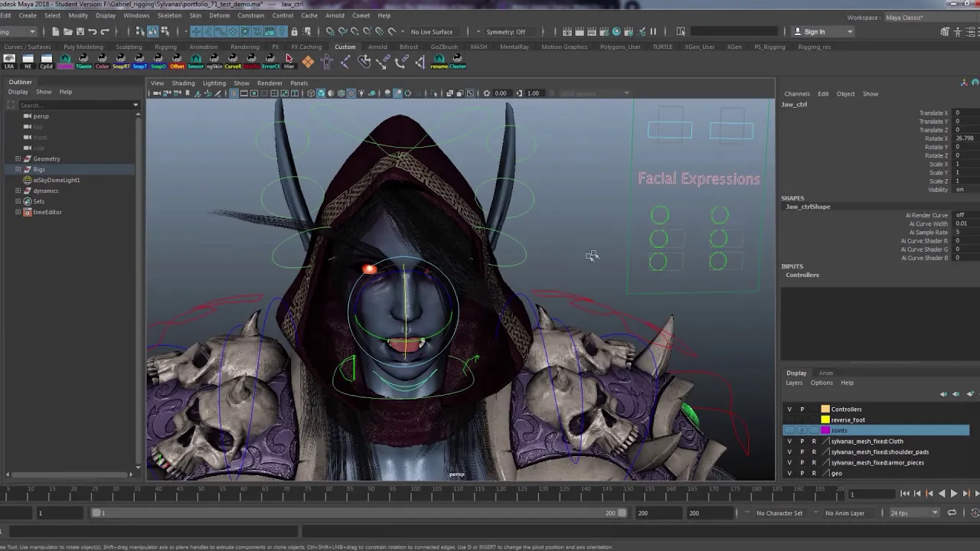Click the rename shelf icon
The image size is (980, 551).
pos(439,61)
